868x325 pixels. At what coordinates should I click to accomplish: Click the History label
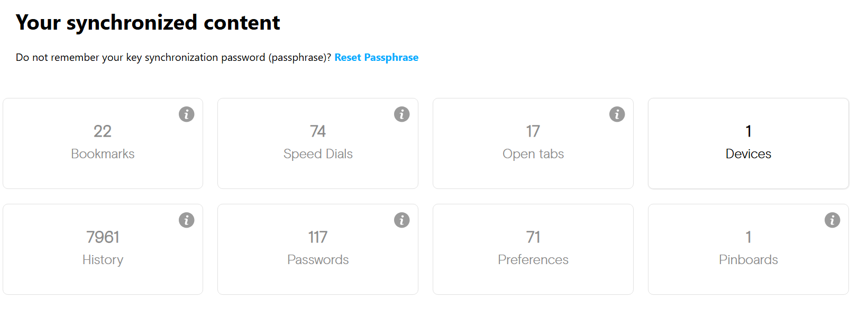pyautogui.click(x=103, y=260)
